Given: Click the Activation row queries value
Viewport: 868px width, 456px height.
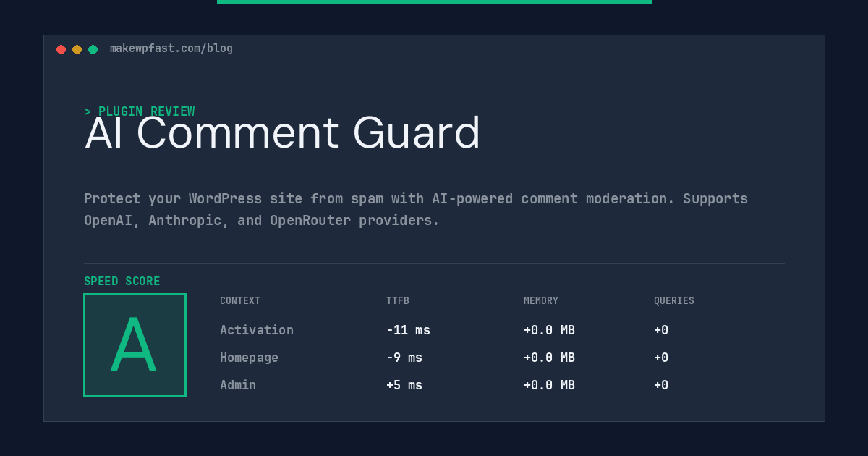Looking at the screenshot, I should [661, 330].
